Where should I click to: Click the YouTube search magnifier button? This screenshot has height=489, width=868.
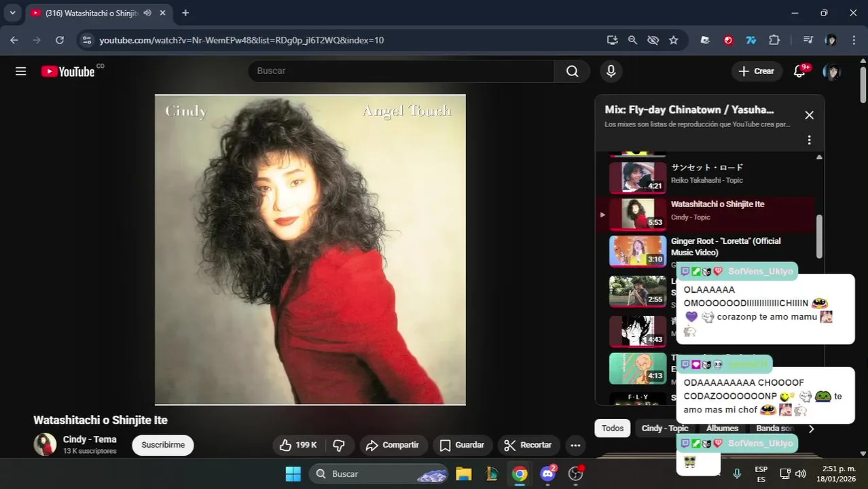pyautogui.click(x=573, y=71)
